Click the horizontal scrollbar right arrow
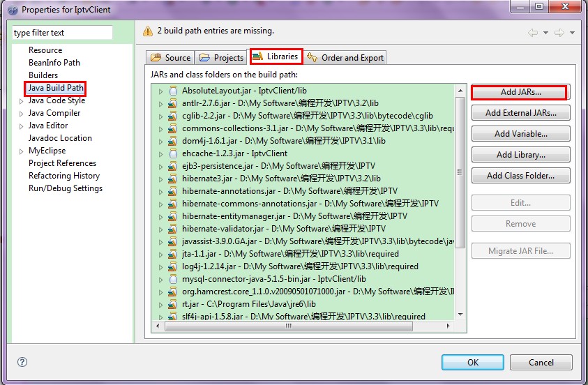The image size is (588, 385). [x=448, y=326]
